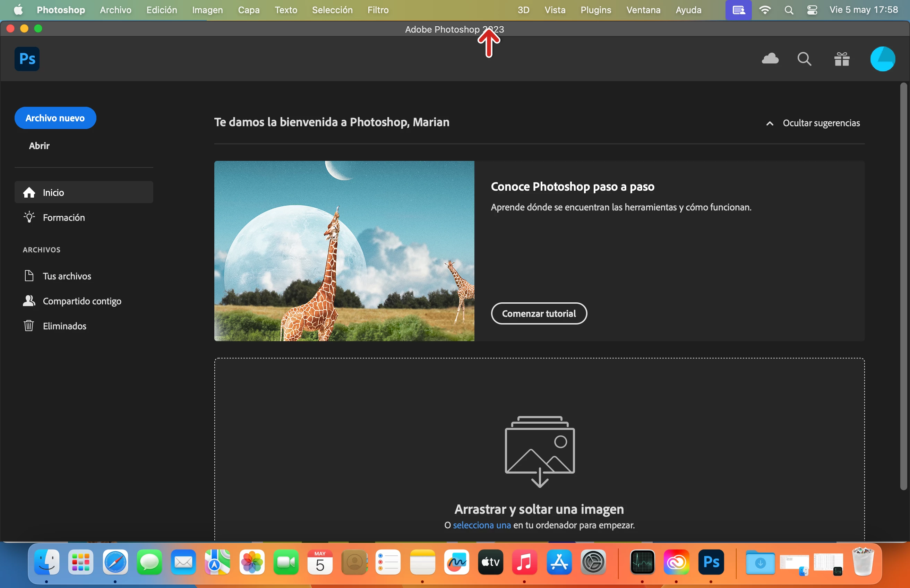Click the search magnifier in Photoshop header
This screenshot has width=910, height=588.
[x=804, y=59]
